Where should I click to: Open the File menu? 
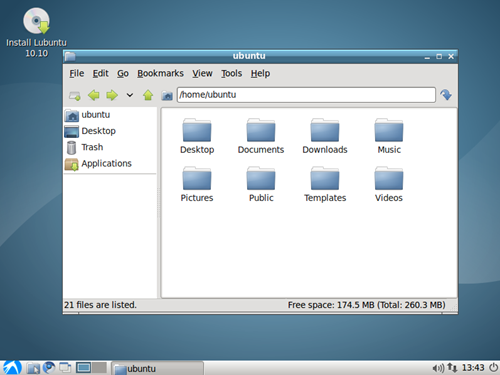(77, 73)
